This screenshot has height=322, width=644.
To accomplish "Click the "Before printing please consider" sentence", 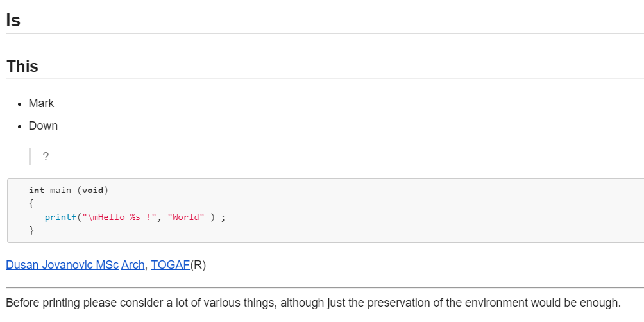I will (313, 303).
